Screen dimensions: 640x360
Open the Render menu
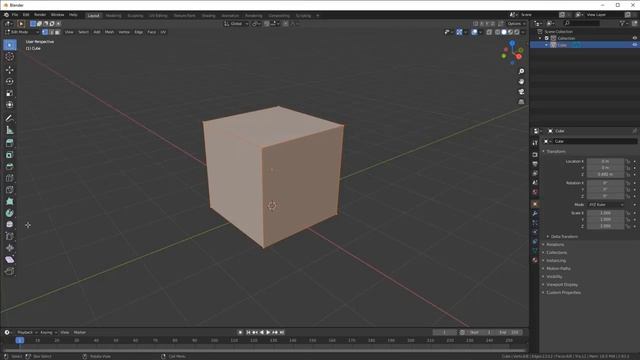point(40,15)
